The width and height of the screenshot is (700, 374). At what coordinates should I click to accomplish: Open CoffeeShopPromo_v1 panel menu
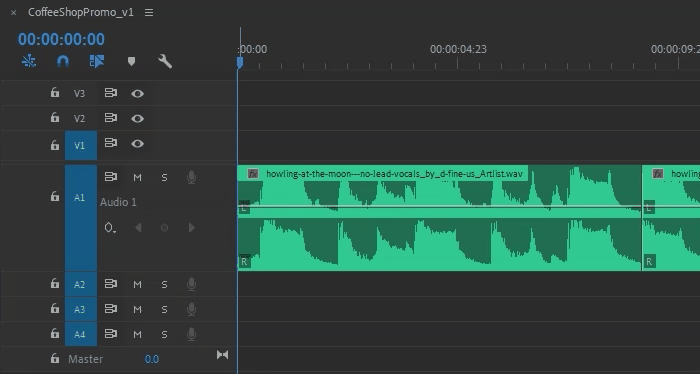(x=149, y=12)
